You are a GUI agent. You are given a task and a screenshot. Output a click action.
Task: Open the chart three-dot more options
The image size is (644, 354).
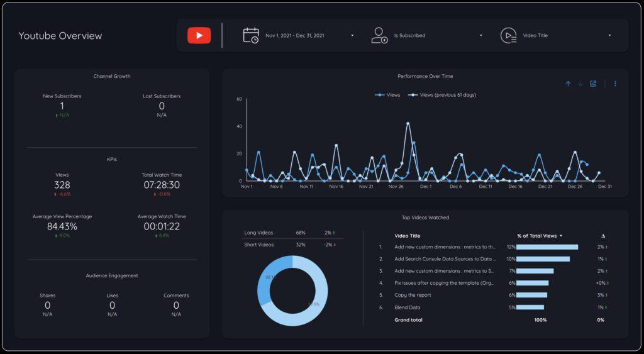tap(615, 84)
